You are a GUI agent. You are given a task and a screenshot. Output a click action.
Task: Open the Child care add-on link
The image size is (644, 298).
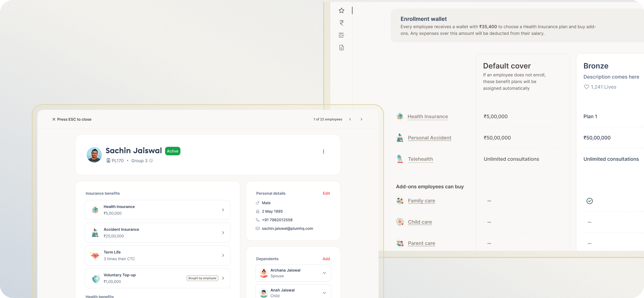[x=420, y=222]
